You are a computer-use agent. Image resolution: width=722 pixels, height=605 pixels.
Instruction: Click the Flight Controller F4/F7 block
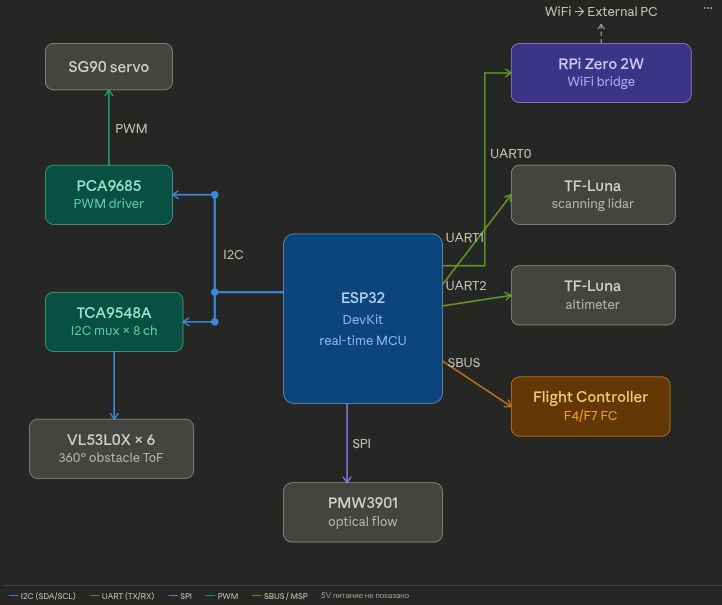tap(590, 407)
